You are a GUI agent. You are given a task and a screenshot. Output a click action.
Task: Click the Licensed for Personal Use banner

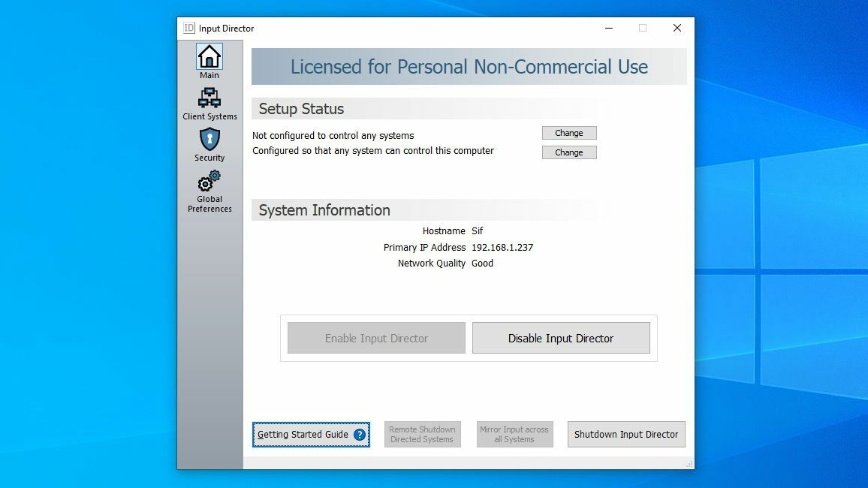click(469, 67)
